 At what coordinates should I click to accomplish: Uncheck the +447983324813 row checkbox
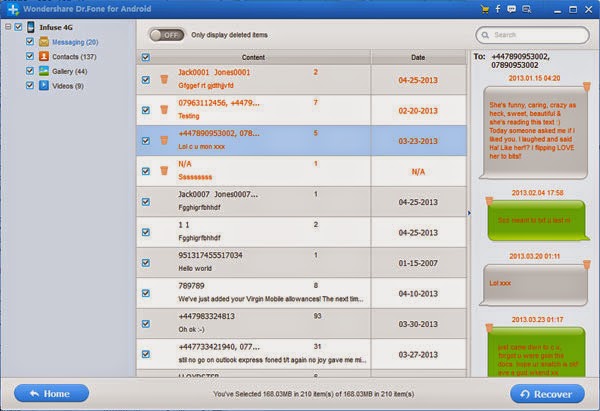pyautogui.click(x=146, y=324)
